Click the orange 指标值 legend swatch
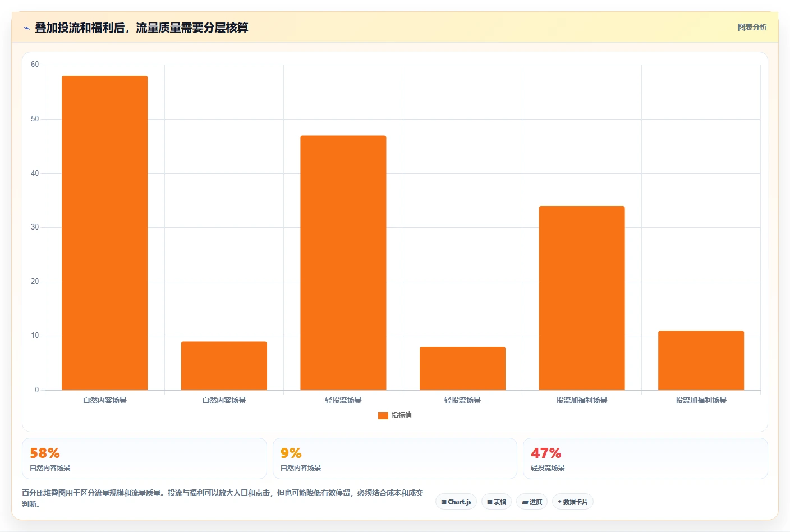790x532 pixels. (x=383, y=416)
